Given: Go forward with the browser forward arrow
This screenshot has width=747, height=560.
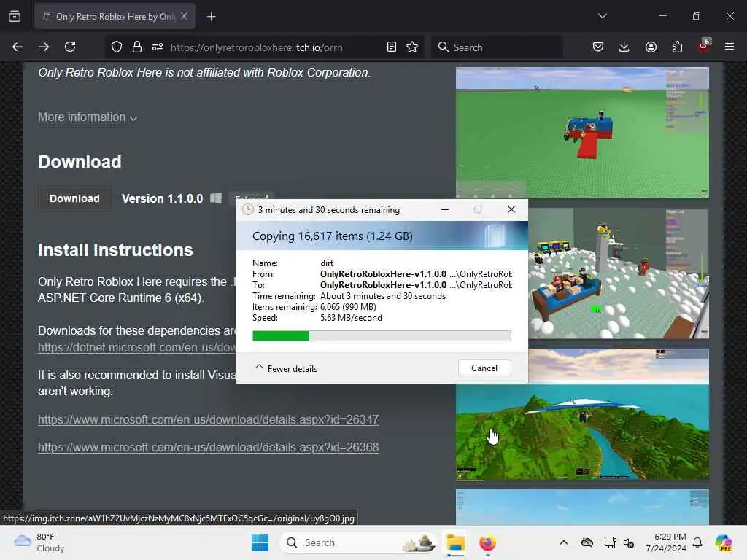Looking at the screenshot, I should tap(44, 47).
